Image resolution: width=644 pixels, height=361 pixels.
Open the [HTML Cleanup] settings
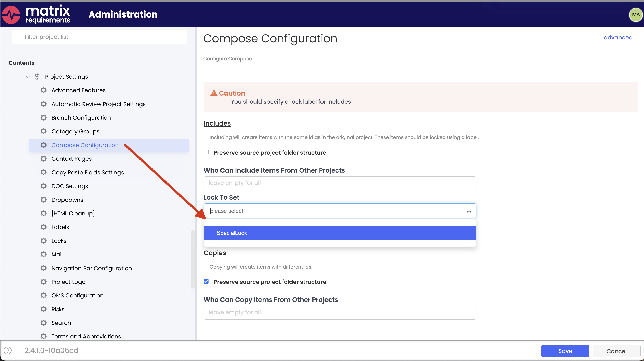[73, 213]
